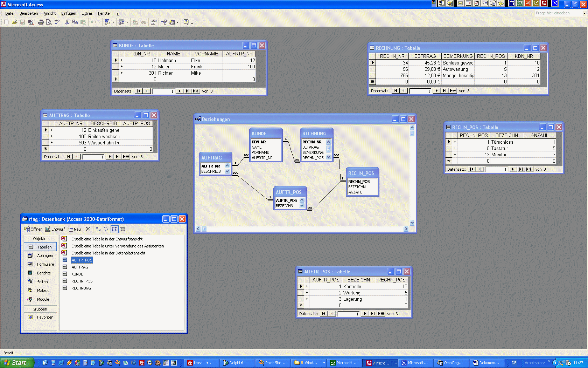The image size is (588, 368).
Task: Open the Einfügen menu
Action: click(x=69, y=13)
